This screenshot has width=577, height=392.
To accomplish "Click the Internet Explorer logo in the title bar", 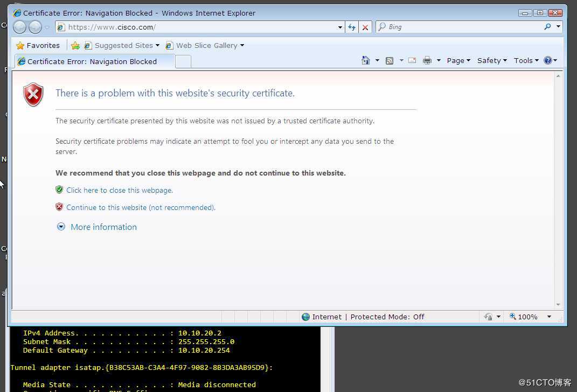I will 17,13.
